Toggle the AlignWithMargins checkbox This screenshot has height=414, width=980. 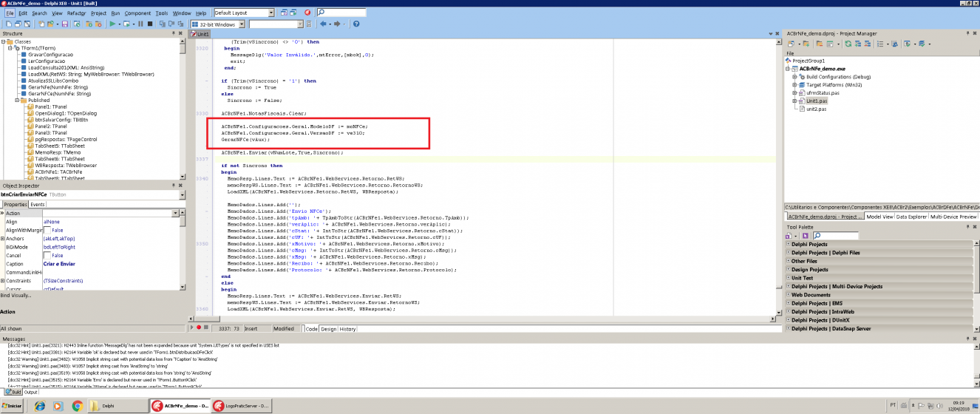tap(47, 231)
